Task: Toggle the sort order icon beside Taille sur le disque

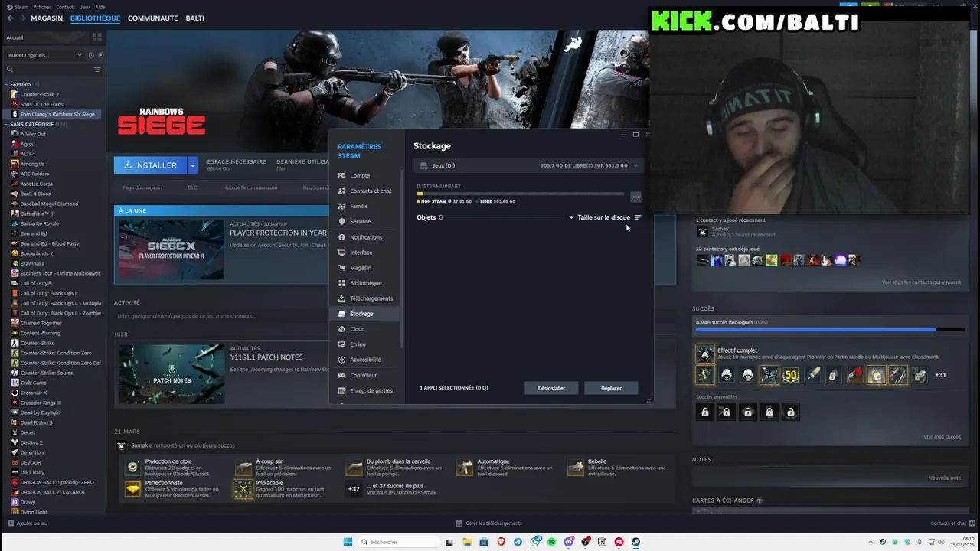Action: click(x=638, y=217)
